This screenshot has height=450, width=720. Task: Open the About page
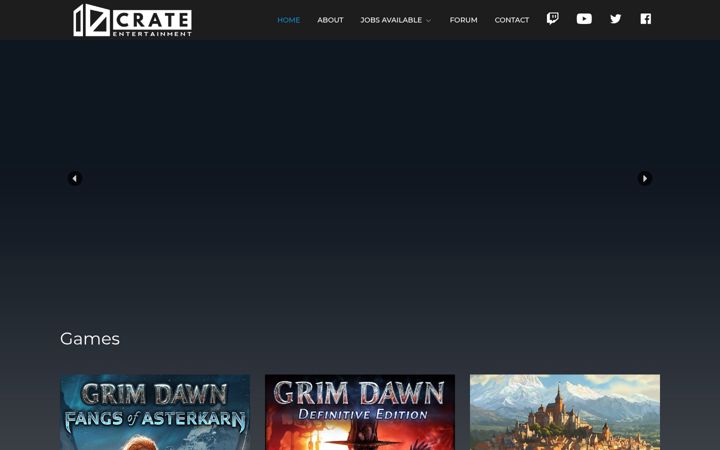330,20
